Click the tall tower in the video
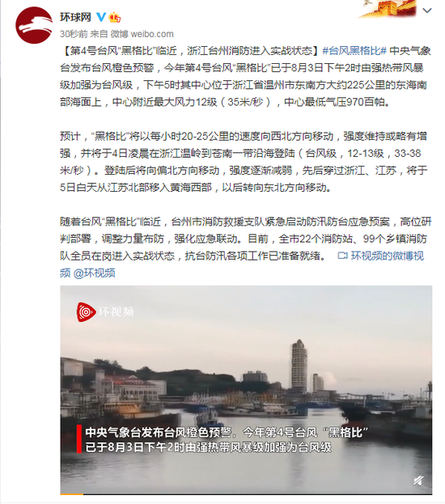 coord(299,366)
